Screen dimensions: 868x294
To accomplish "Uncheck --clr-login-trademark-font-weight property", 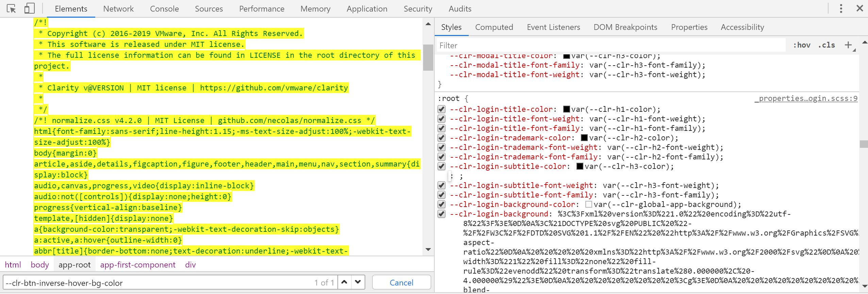I will (x=441, y=147).
